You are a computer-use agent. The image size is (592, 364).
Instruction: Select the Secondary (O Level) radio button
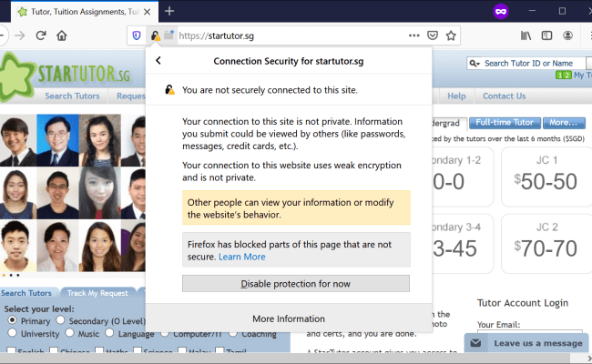60,320
